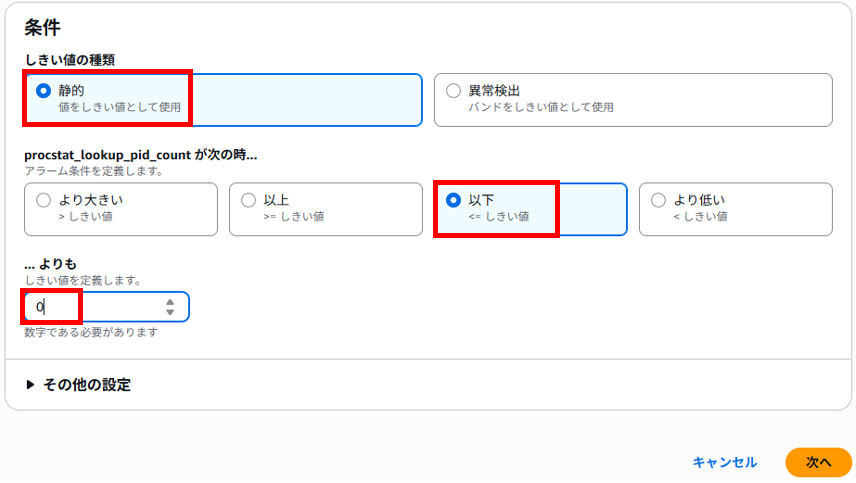Click the threshold stepper up arrow
Image resolution: width=856 pixels, height=483 pixels.
[x=170, y=302]
